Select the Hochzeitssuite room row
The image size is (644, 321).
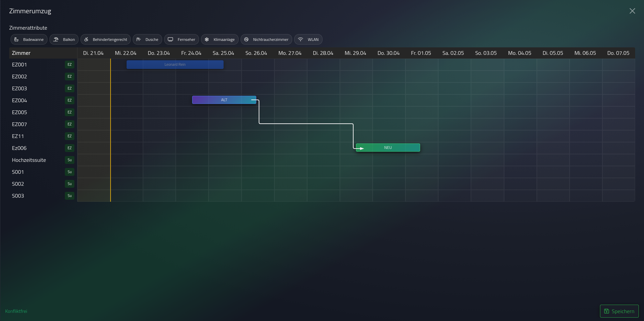tap(43, 160)
